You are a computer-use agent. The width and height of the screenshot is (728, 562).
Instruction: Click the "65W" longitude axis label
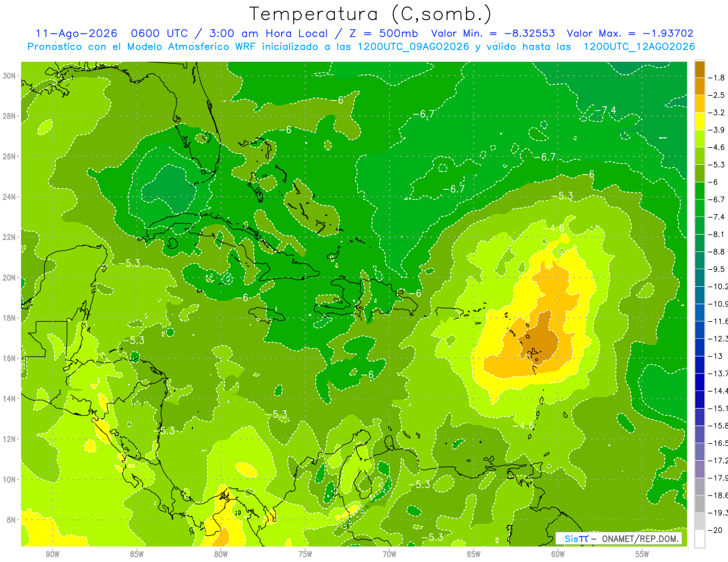click(474, 555)
